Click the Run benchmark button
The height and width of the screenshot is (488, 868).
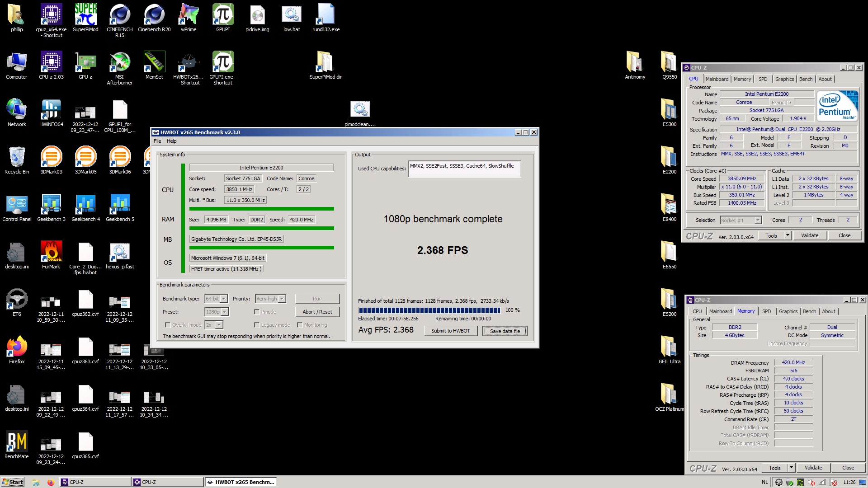[x=317, y=299]
